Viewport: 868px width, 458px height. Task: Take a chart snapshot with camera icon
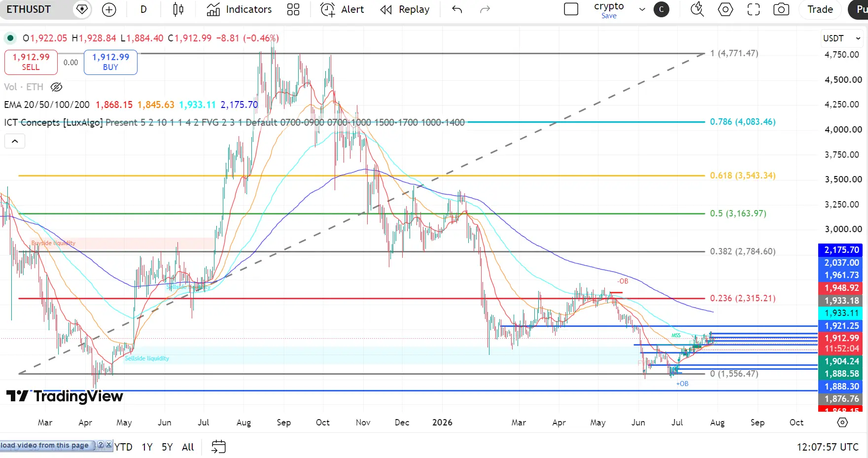pos(781,9)
